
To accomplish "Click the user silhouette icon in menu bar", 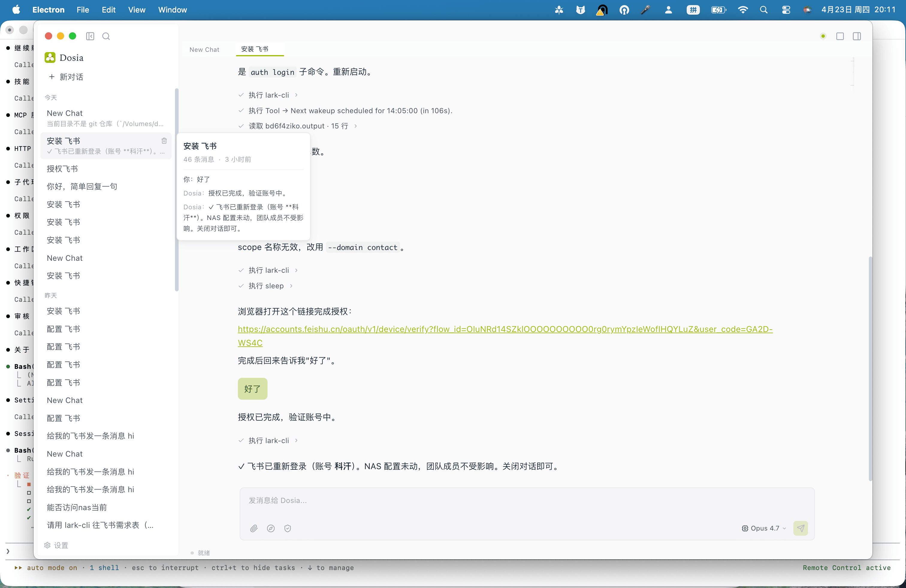I will 668,10.
